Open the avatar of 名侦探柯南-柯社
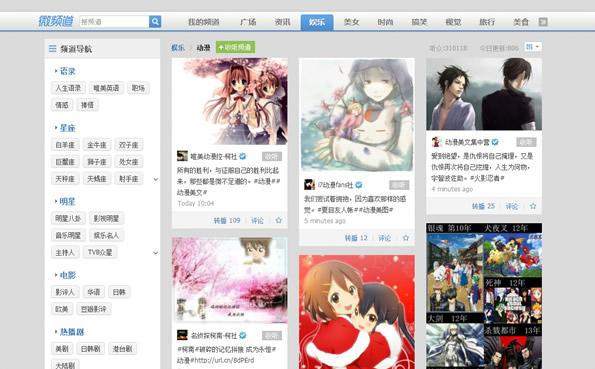Viewport: 595px width, 369px height. (x=182, y=335)
